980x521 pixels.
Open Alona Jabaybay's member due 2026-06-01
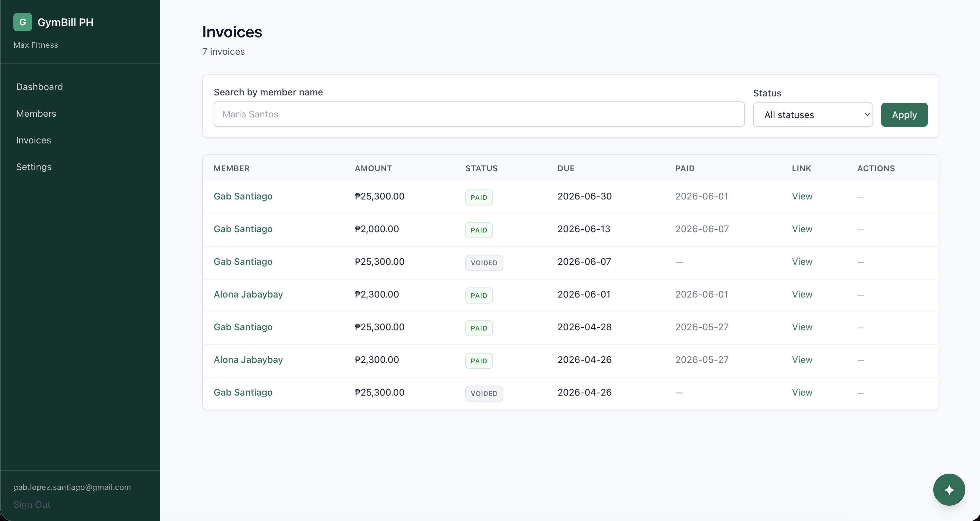point(248,294)
